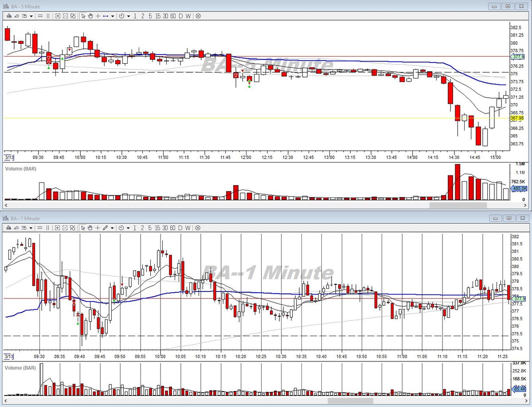532x407 pixels.
Task: Switch BA 5 Minute chart to 2 minute interval
Action: (x=143, y=16)
